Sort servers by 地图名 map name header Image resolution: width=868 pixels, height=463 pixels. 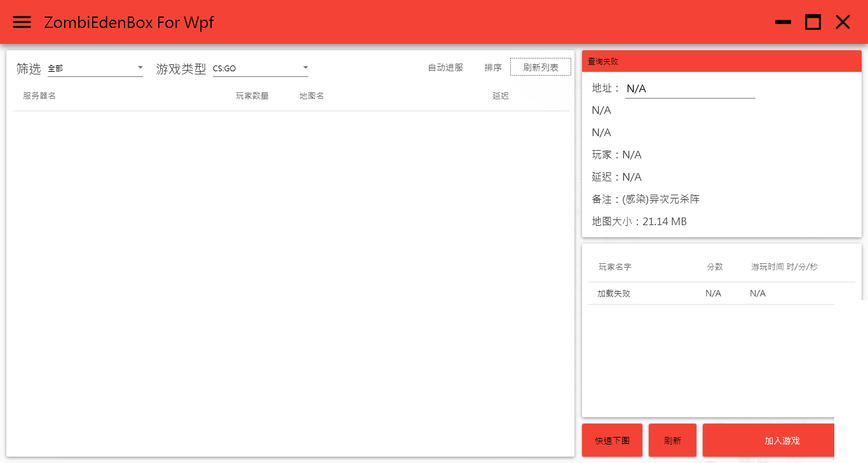(x=311, y=95)
